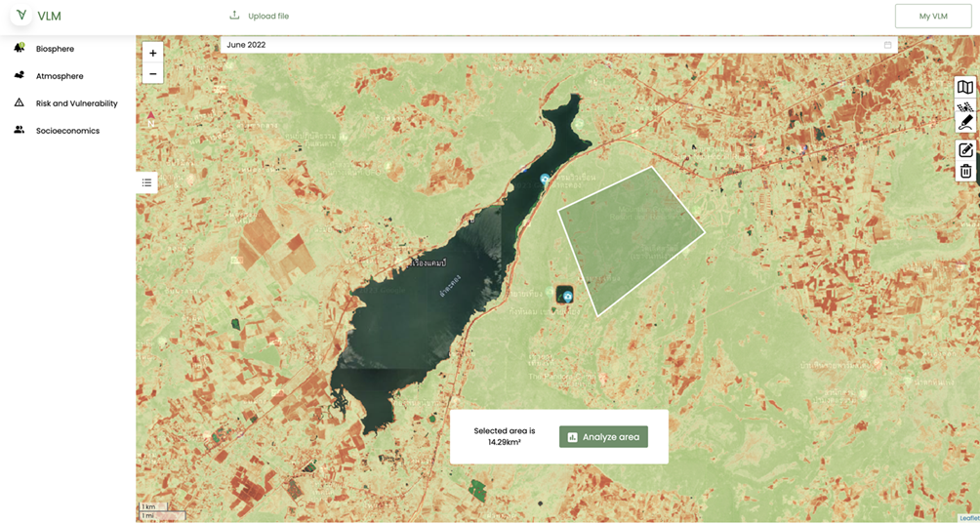Switch to the folded map basemap view
Viewport: 980px width, 523px height.
coord(965,87)
